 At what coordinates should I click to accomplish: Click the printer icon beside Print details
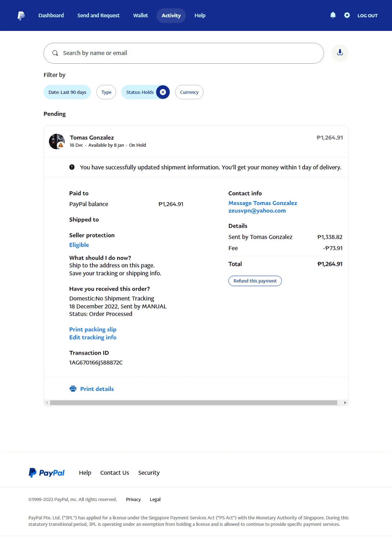[73, 388]
